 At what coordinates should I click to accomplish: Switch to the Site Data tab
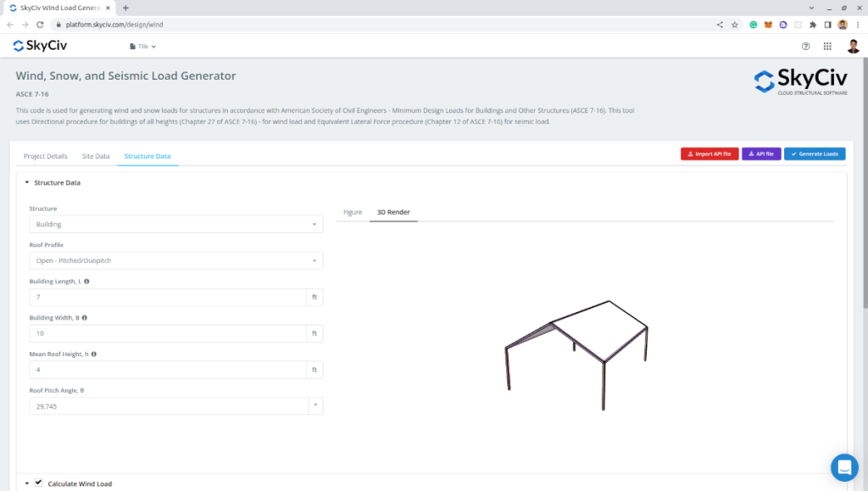[x=95, y=156]
